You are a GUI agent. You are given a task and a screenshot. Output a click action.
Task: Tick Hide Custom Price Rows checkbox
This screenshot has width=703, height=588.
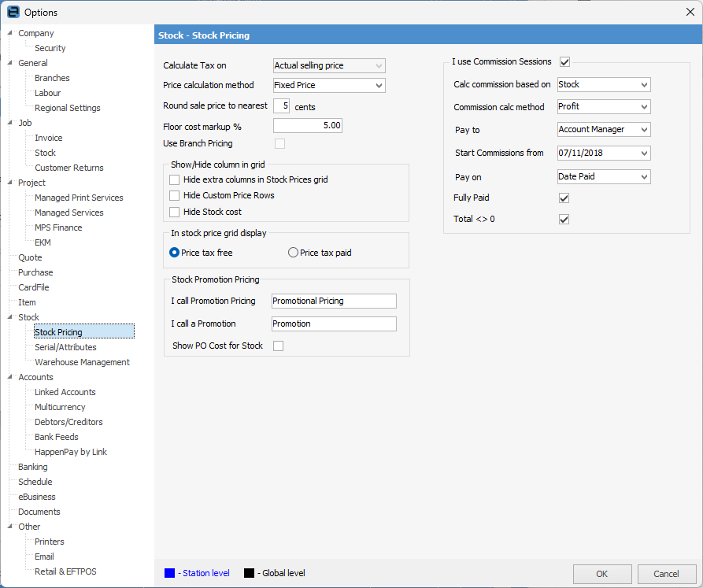175,195
